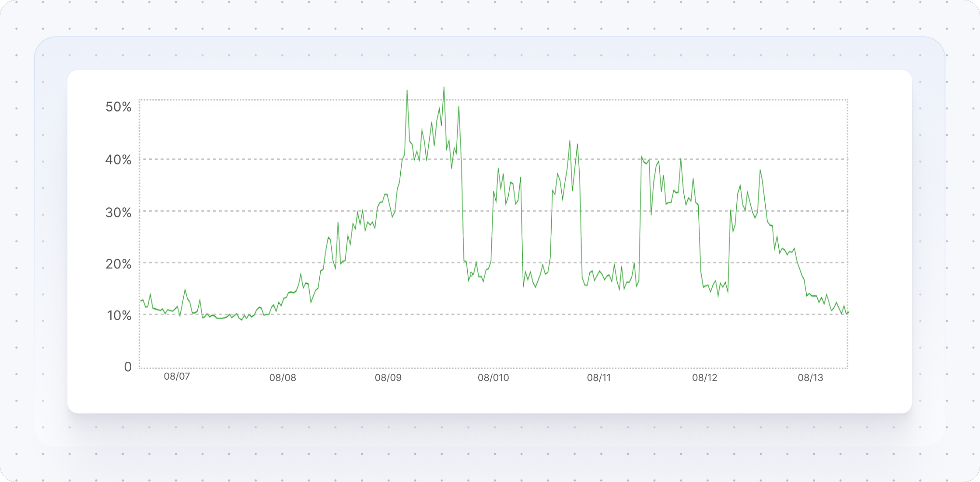Select the 08/010 date label
This screenshot has height=482, width=980.
[493, 378]
